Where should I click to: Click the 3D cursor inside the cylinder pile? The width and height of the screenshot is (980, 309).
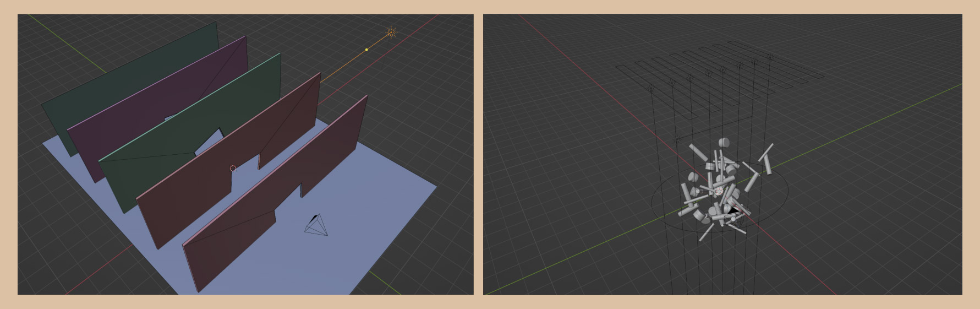coord(718,191)
